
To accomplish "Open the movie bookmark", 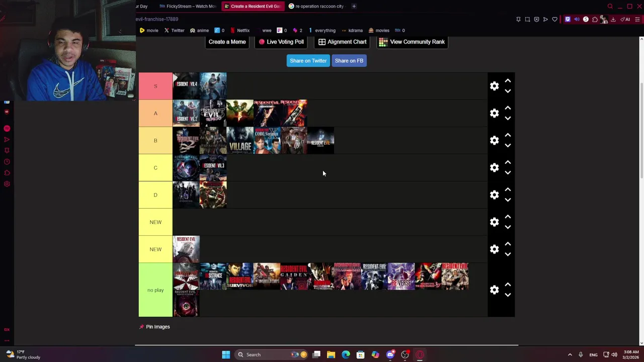I will pyautogui.click(x=149, y=30).
